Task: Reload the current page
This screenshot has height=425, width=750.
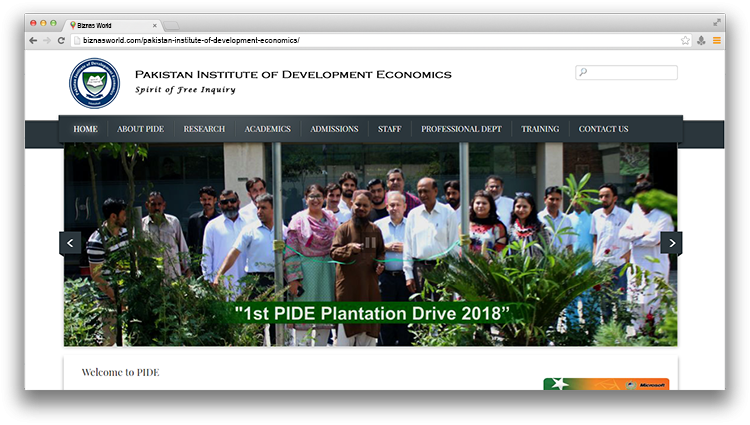Action: point(61,40)
